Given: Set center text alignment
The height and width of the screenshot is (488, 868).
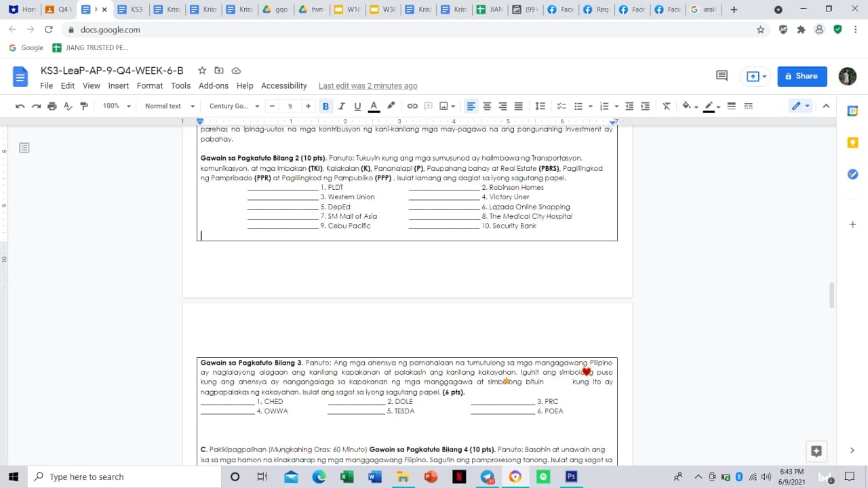Looking at the screenshot, I should pyautogui.click(x=487, y=106).
